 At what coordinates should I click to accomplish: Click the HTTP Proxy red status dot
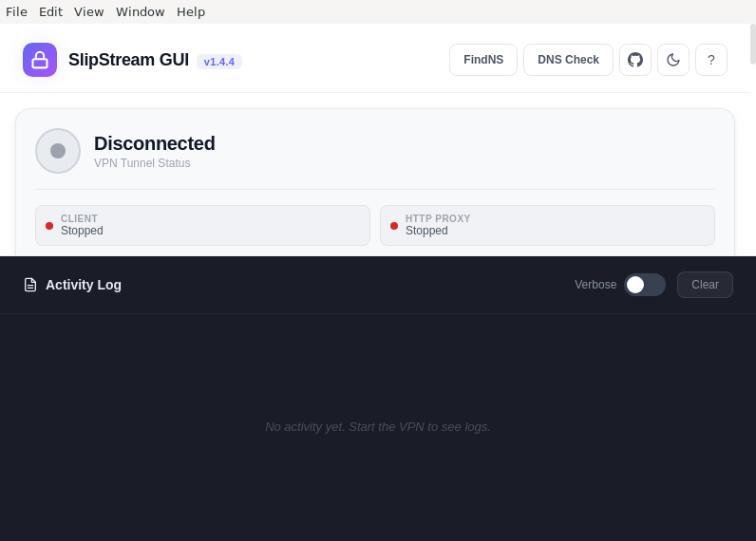point(394,226)
